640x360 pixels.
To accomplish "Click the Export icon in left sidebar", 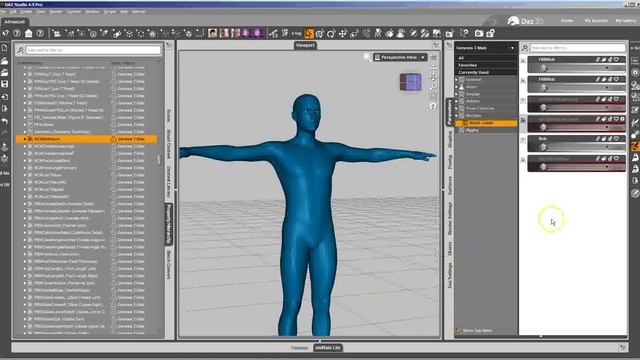I will (x=4, y=109).
